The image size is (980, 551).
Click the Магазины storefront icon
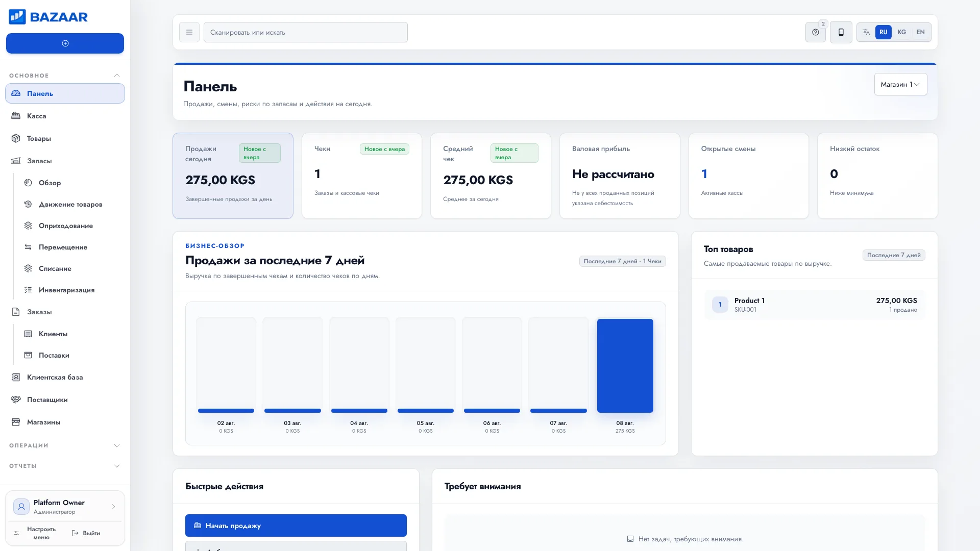pyautogui.click(x=16, y=422)
